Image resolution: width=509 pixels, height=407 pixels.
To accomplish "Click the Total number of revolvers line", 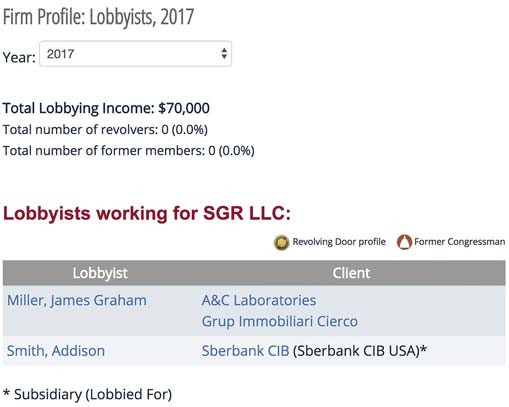I will tap(105, 130).
